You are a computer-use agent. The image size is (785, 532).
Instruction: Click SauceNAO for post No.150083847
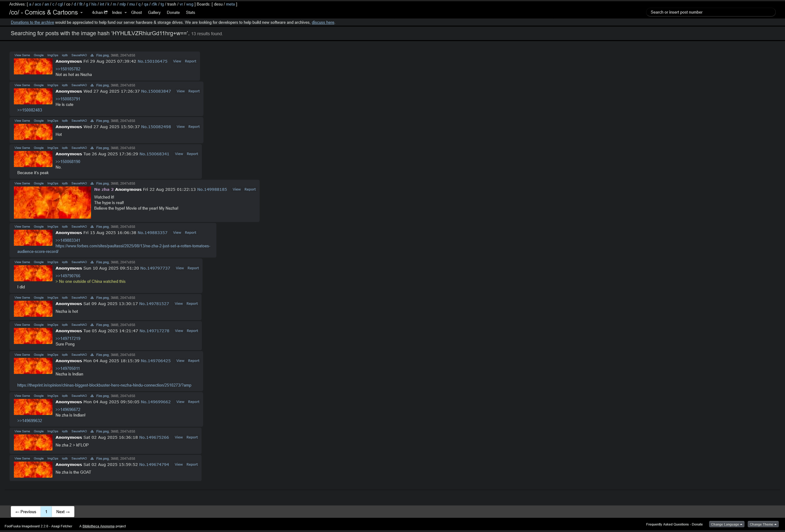[79, 85]
